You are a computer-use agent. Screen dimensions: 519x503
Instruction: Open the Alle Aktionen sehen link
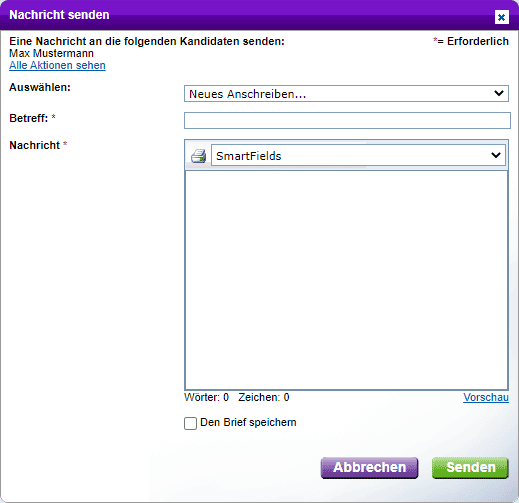coord(57,65)
